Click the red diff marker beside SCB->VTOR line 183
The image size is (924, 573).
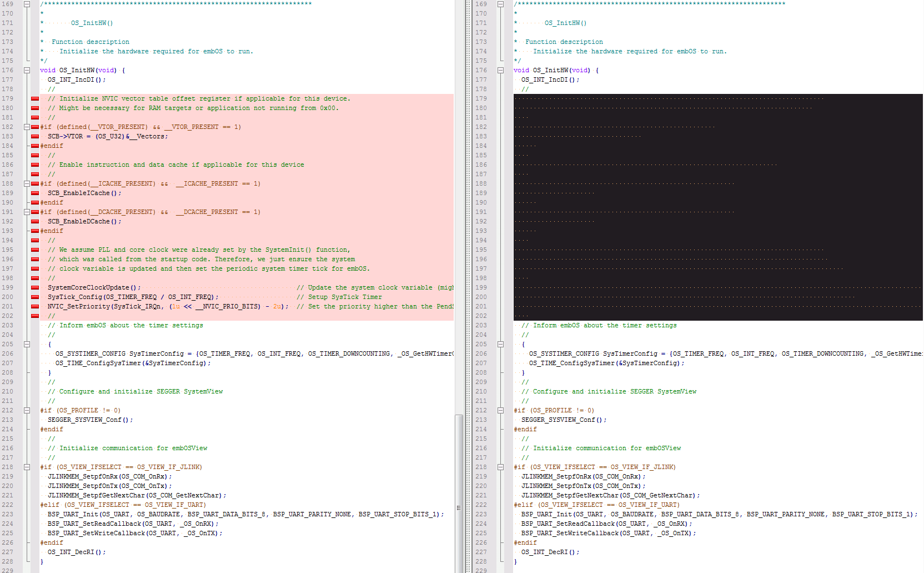point(35,136)
